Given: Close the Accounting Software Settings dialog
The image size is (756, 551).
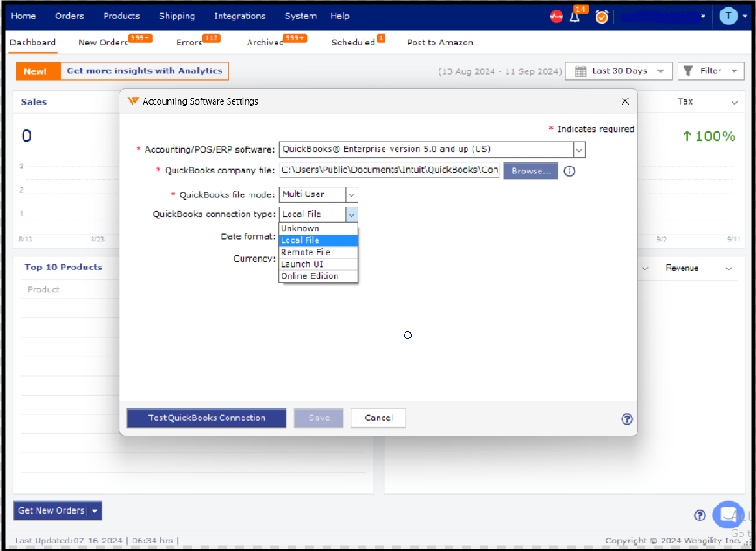Looking at the screenshot, I should pyautogui.click(x=625, y=101).
